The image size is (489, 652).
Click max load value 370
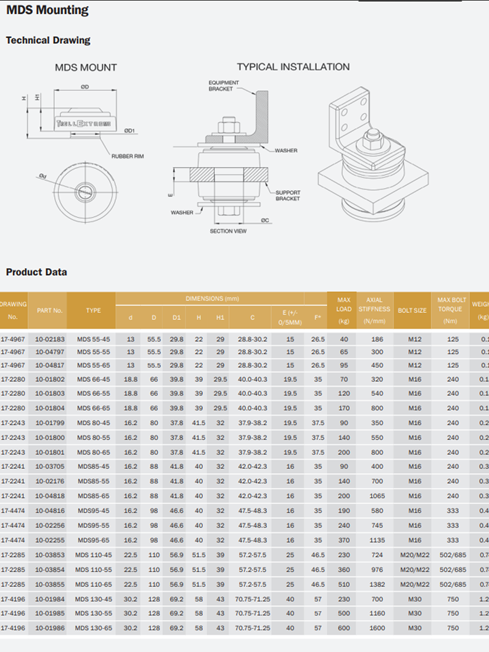[344, 540]
